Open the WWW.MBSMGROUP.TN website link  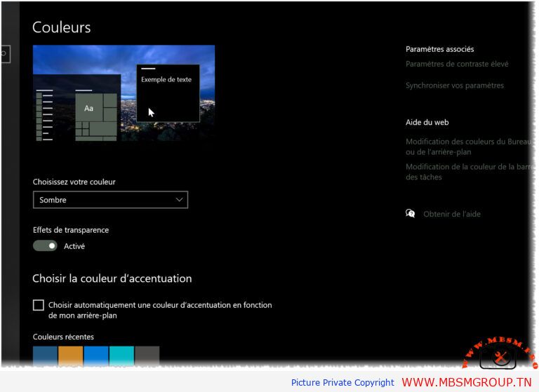[466, 382]
